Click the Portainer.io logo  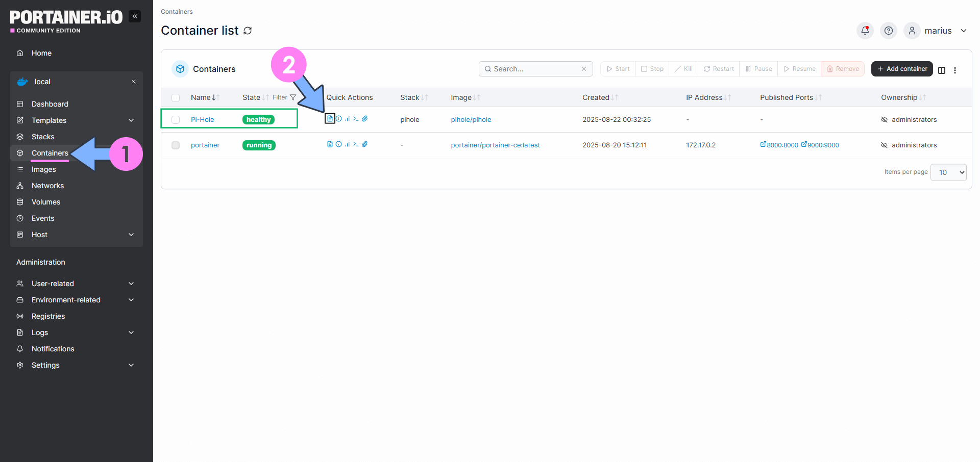pos(66,21)
